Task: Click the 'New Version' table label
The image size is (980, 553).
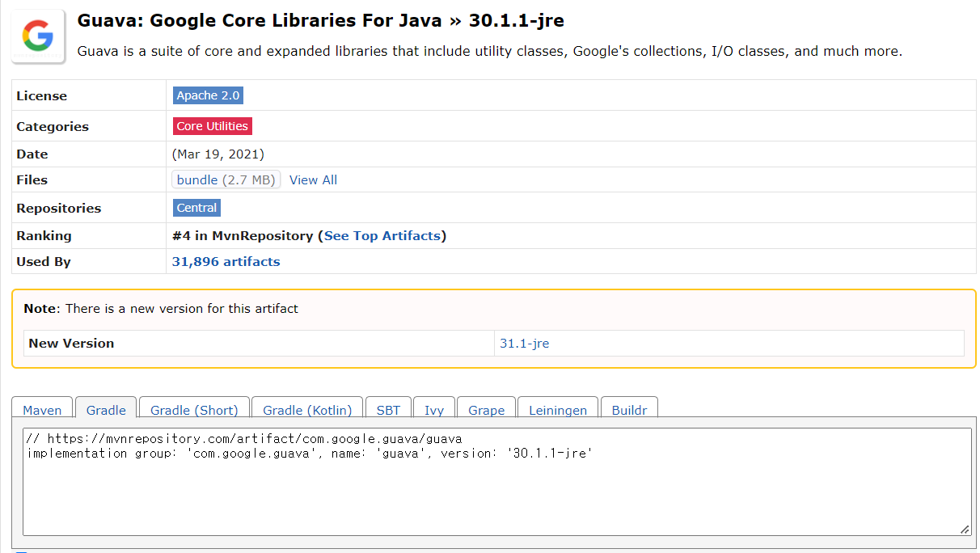Action: click(x=71, y=343)
